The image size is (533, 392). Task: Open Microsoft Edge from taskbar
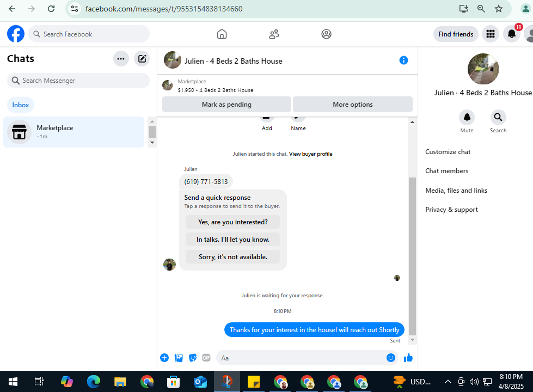pyautogui.click(x=94, y=382)
